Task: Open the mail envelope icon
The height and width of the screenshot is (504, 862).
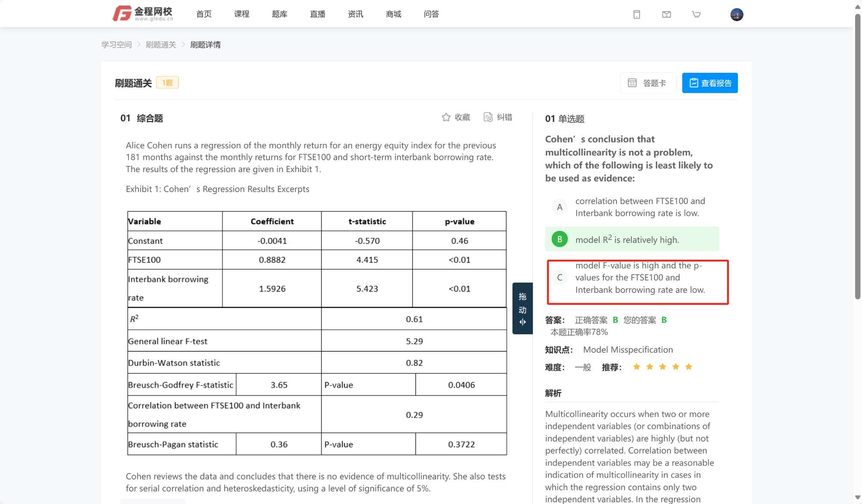Action: (x=666, y=15)
